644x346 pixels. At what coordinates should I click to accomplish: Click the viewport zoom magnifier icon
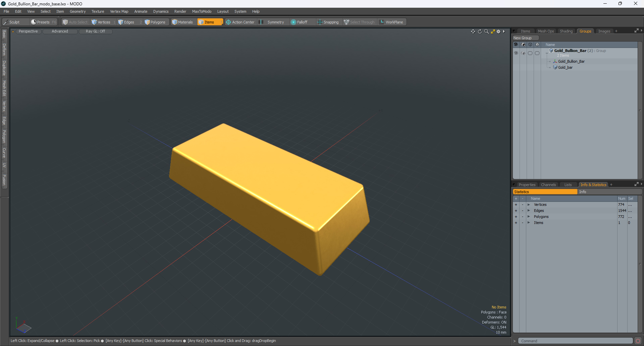click(x=486, y=32)
